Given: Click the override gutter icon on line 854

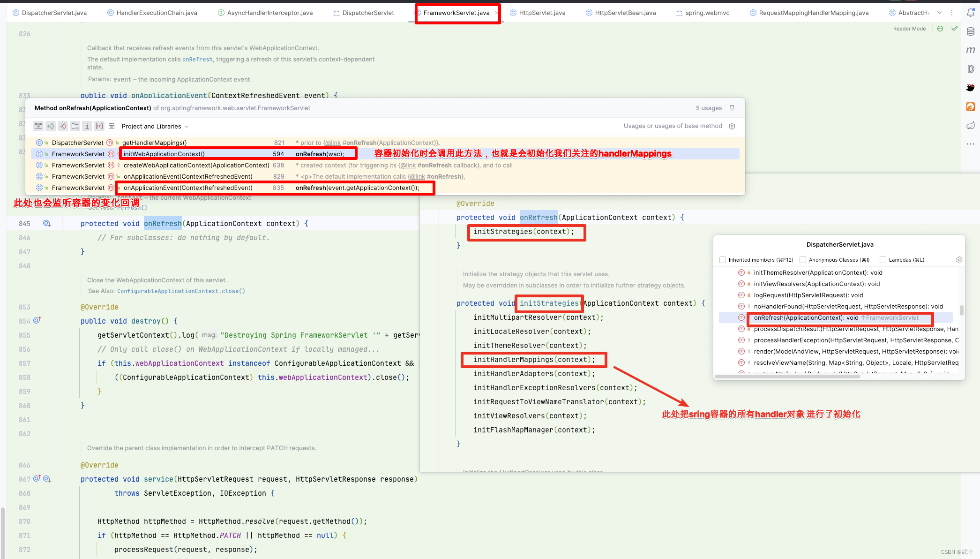Looking at the screenshot, I should point(37,320).
